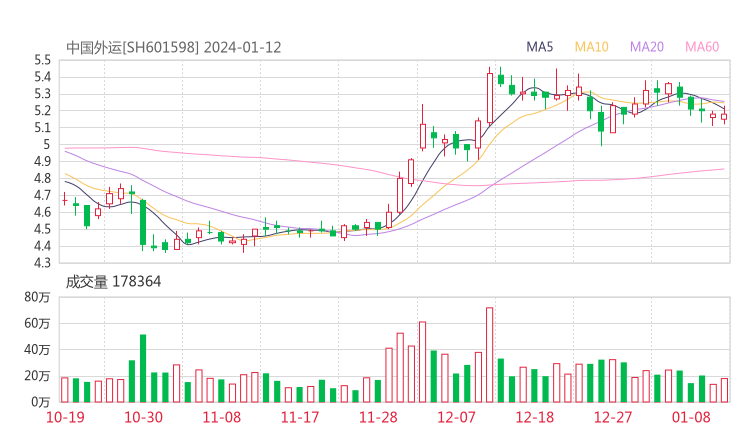Click the 5.5 price axis label
Screen dimensions: 740x440
(42, 60)
